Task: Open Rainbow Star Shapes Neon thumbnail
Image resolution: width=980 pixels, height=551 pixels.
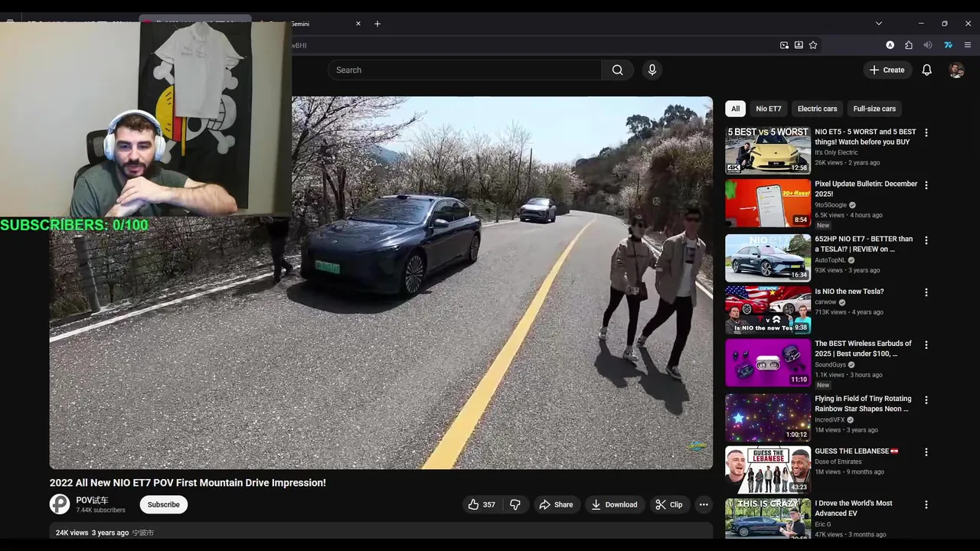Action: click(768, 418)
